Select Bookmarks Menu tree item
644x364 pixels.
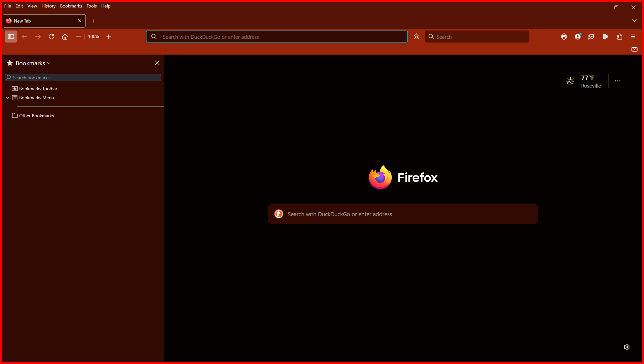pos(33,98)
